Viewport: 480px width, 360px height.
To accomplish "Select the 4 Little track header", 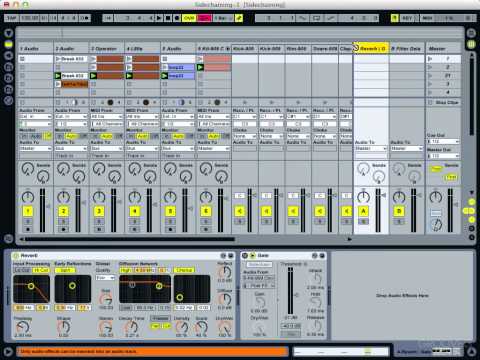I will click(x=142, y=49).
